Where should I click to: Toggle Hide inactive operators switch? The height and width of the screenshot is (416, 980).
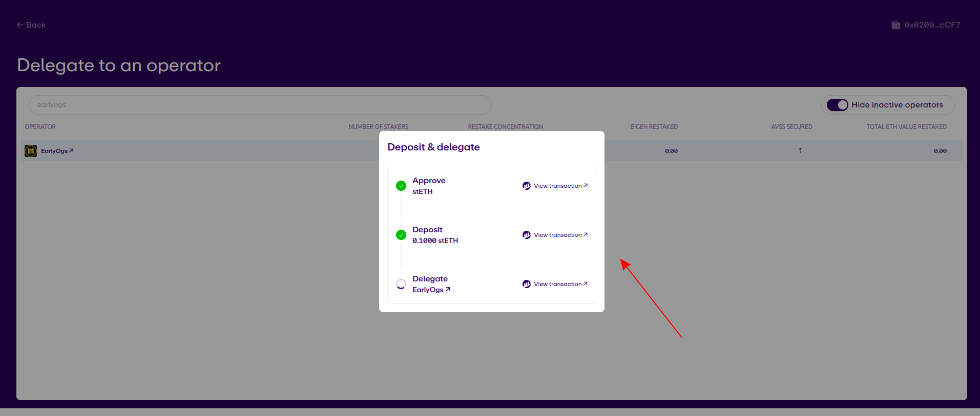(838, 105)
